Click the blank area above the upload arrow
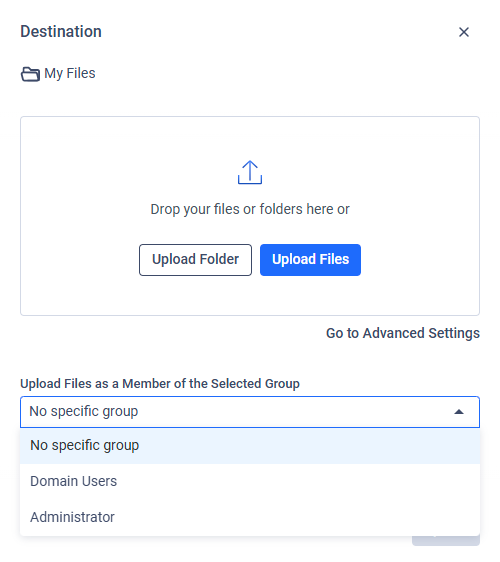500x562 pixels. click(250, 138)
